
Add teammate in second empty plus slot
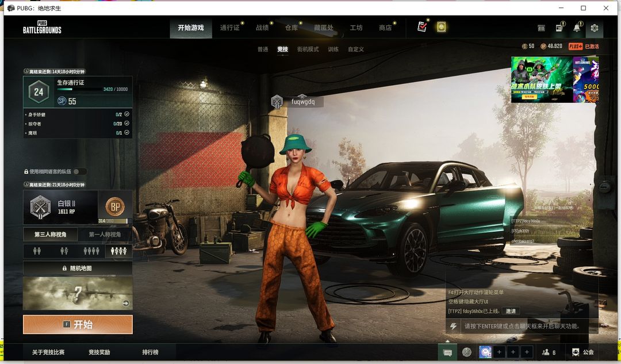[x=513, y=352]
